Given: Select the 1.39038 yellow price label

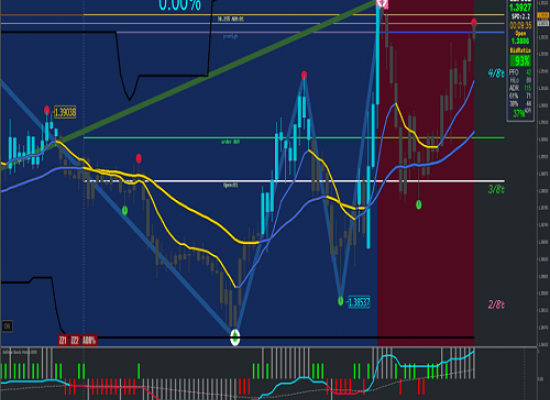Looking at the screenshot, I should pos(65,112).
